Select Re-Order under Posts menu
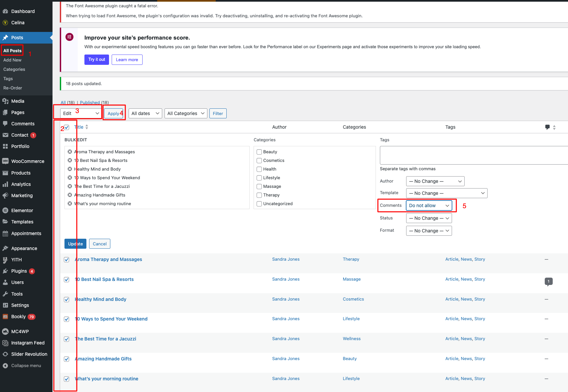Viewport: 568px width, 392px height. coord(13,88)
